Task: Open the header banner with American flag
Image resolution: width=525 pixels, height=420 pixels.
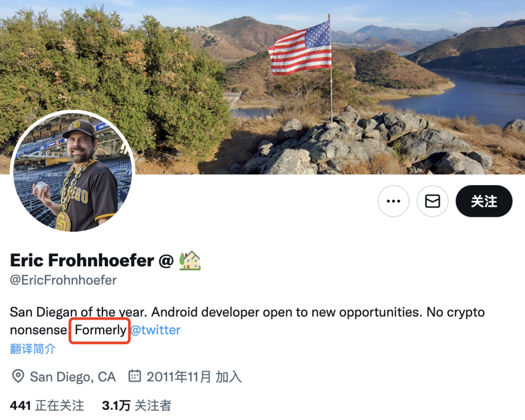Action: (262, 87)
